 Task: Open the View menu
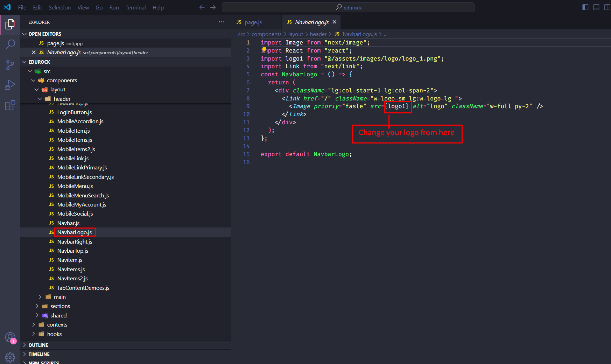pos(83,7)
